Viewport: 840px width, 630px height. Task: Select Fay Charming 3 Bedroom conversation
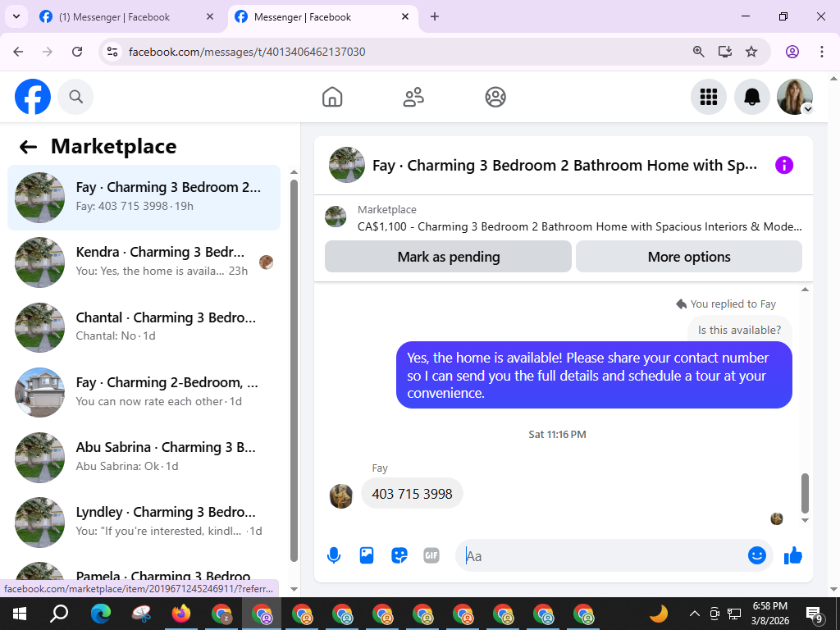pyautogui.click(x=144, y=197)
